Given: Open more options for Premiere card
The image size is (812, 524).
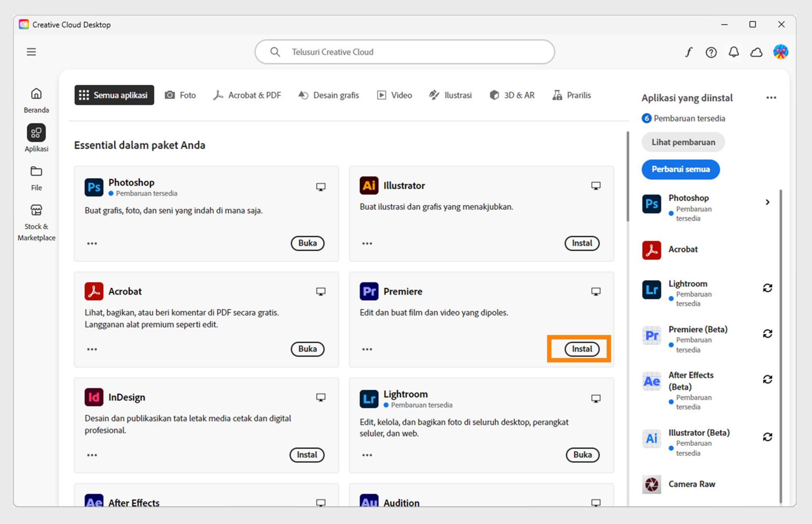Looking at the screenshot, I should [367, 349].
